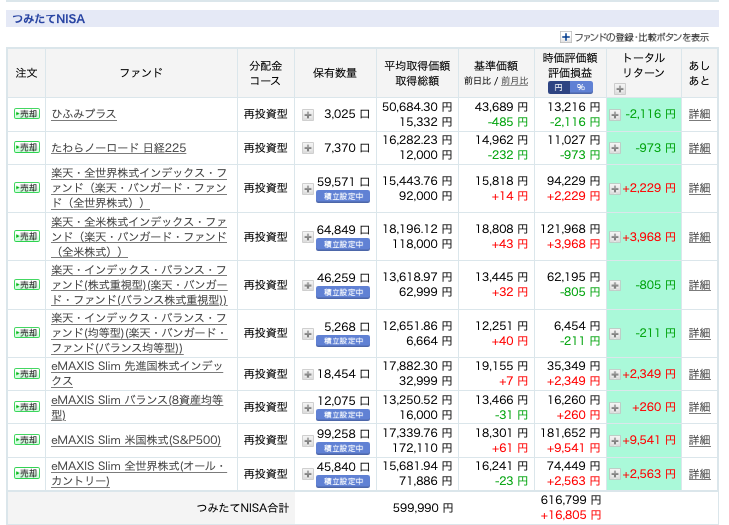The width and height of the screenshot is (729, 525).
Task: Open 楽天・全米株式インデックス・ファンド link
Action: click(139, 237)
